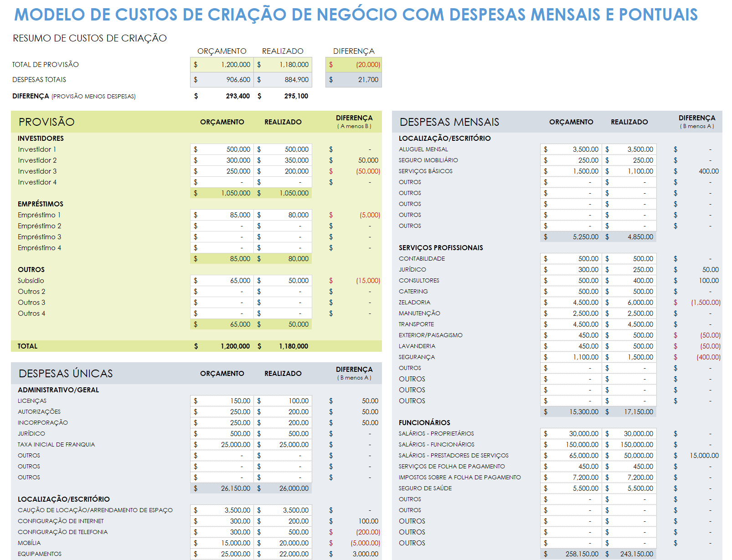Select the LAVANDERIA row label
732x560 pixels.
[x=417, y=346]
